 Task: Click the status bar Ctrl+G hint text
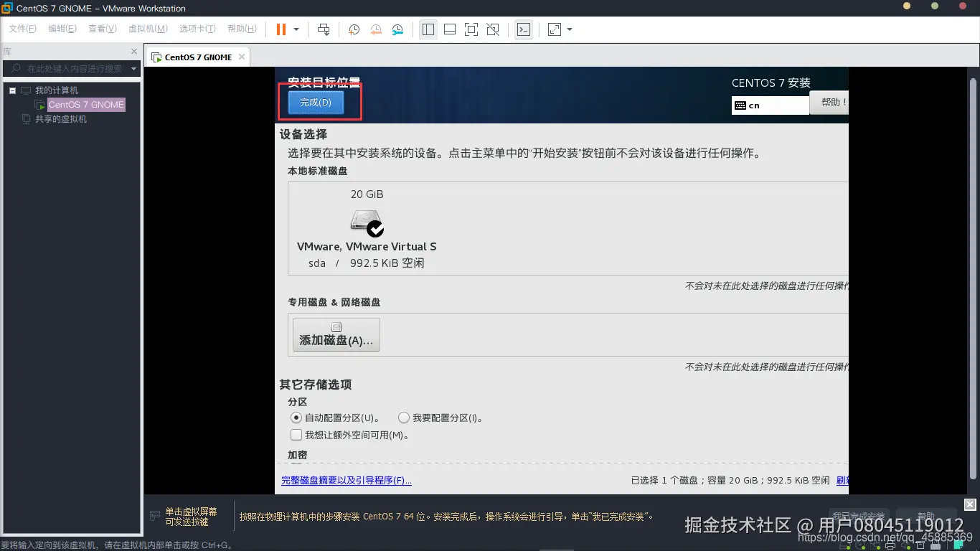117,545
